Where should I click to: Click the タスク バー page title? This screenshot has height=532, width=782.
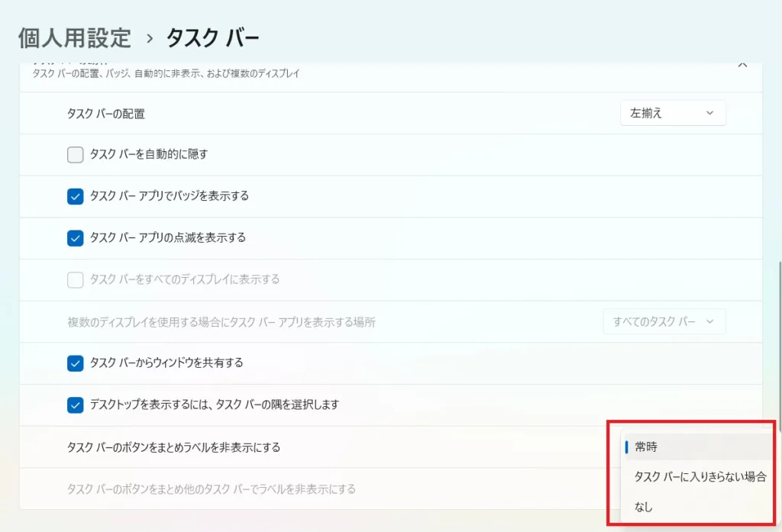213,37
